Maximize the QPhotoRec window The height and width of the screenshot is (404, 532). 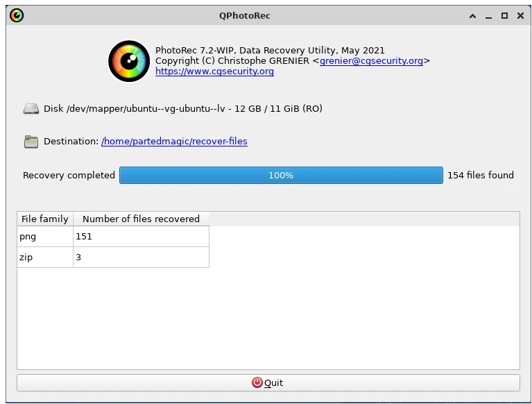[x=504, y=15]
